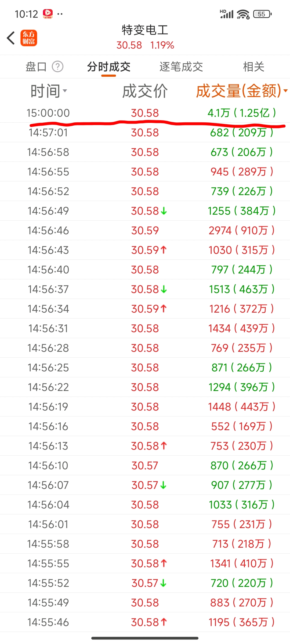Tap the 特变电工 stock title
Screen dimensions: 290x644
coord(145,30)
